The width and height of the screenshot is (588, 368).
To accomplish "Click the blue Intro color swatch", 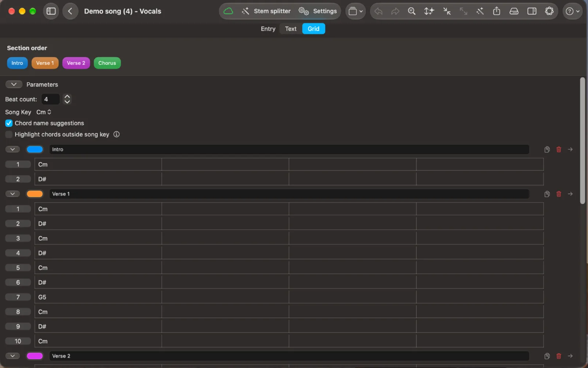I will pos(35,149).
